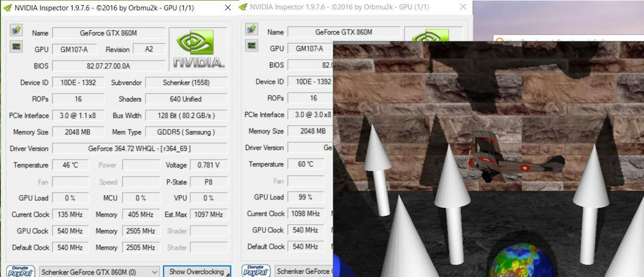The width and height of the screenshot is (644, 277).
Task: Open the Schenker GeForce GTX 860M (0) dropdown
Action: click(100, 272)
